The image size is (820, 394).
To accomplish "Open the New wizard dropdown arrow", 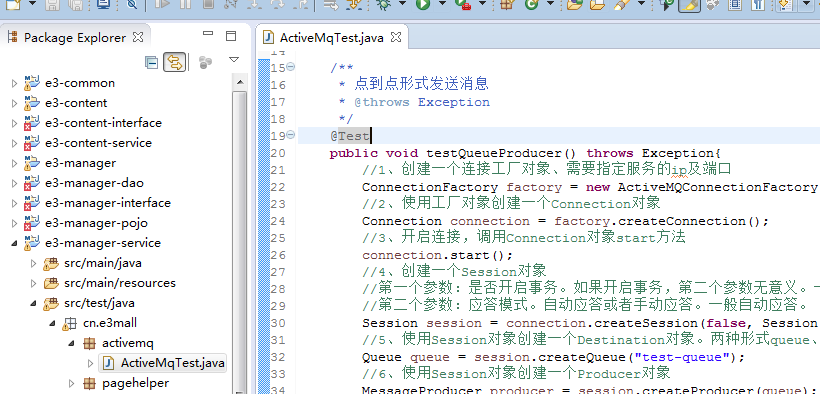I will tap(32, 4).
